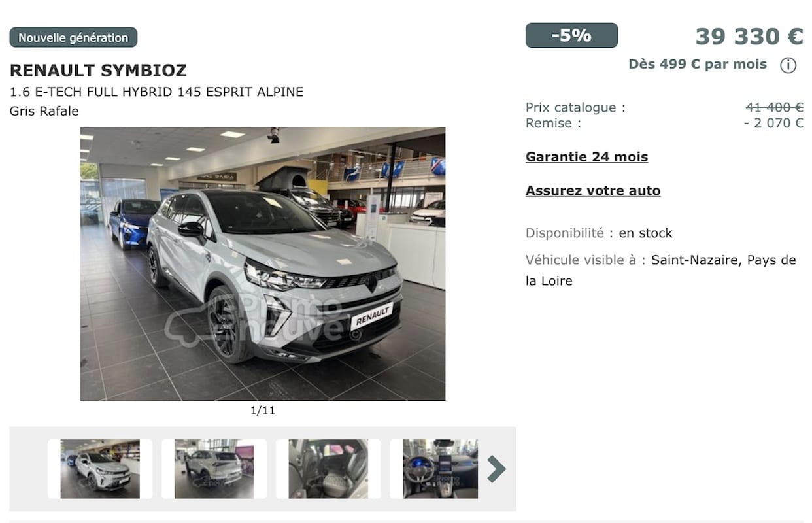The height and width of the screenshot is (523, 812).
Task: Click the 1/11 photo counter
Action: pyautogui.click(x=263, y=411)
